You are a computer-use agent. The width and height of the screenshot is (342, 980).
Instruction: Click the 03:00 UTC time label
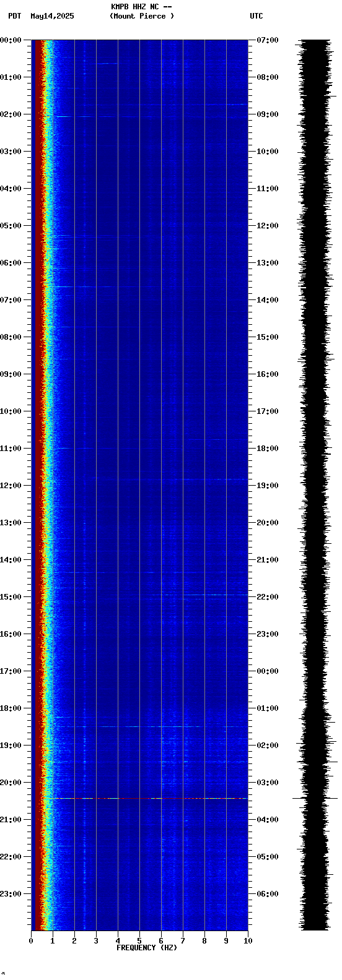(x=268, y=783)
